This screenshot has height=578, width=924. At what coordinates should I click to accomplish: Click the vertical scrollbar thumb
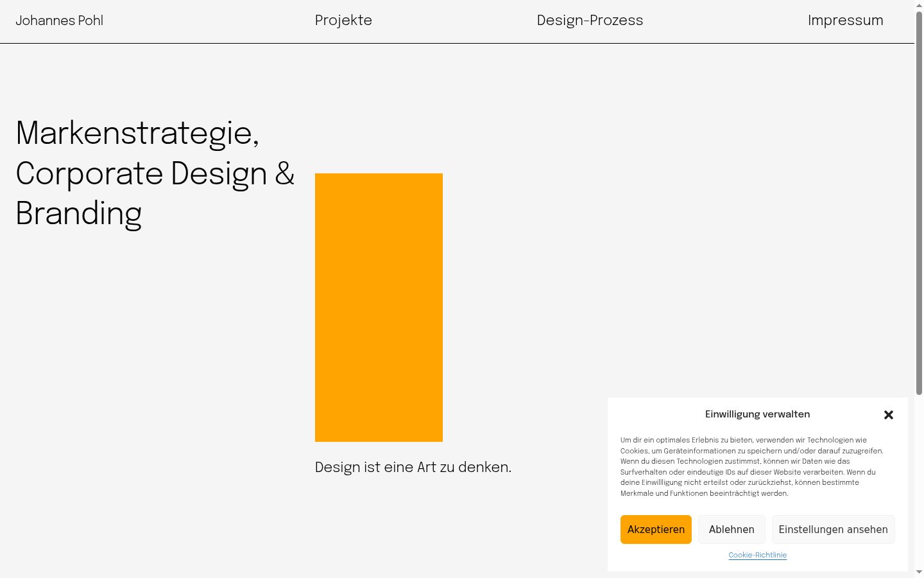(919, 203)
